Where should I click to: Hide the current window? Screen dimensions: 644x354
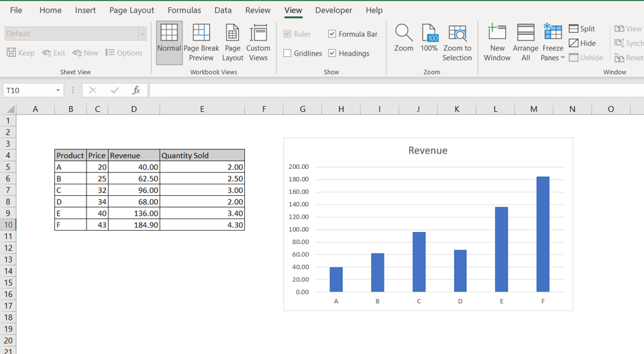point(582,43)
